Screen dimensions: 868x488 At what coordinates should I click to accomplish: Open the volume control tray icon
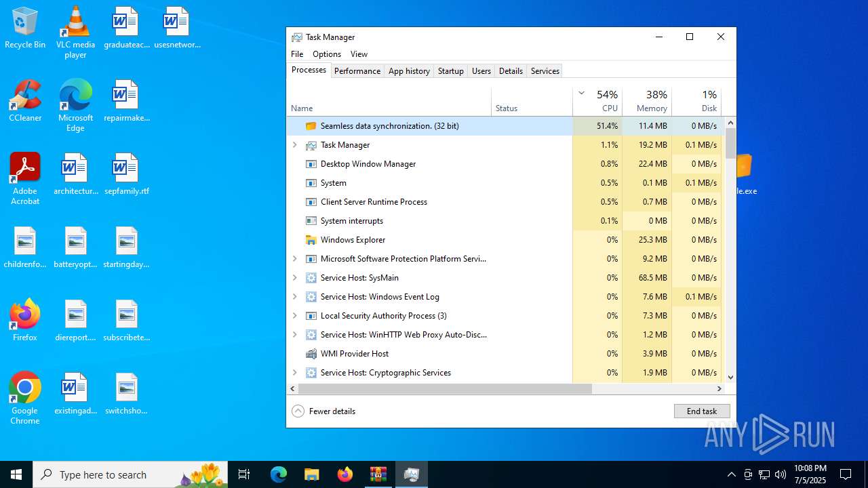781,474
